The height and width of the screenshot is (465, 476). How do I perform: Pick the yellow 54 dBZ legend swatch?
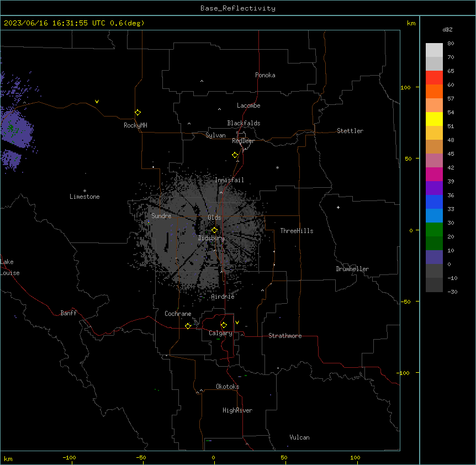pos(434,119)
